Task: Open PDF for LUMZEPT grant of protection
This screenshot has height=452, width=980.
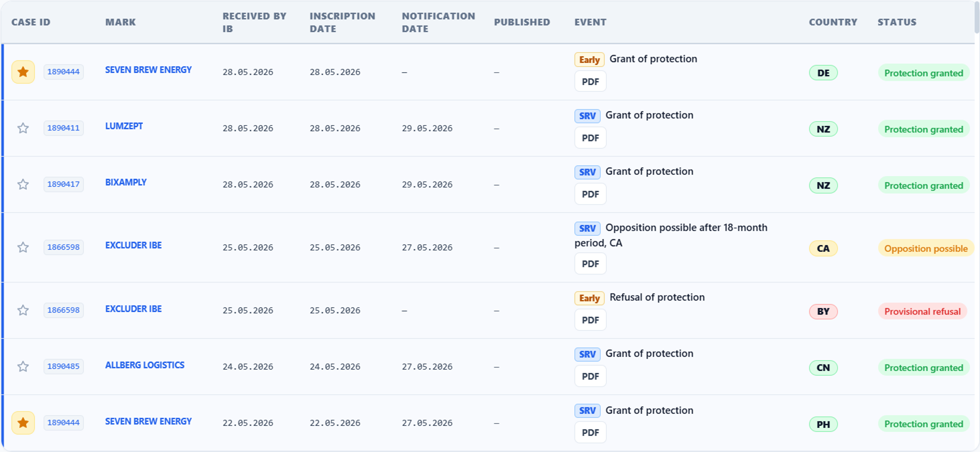Action: pyautogui.click(x=591, y=138)
